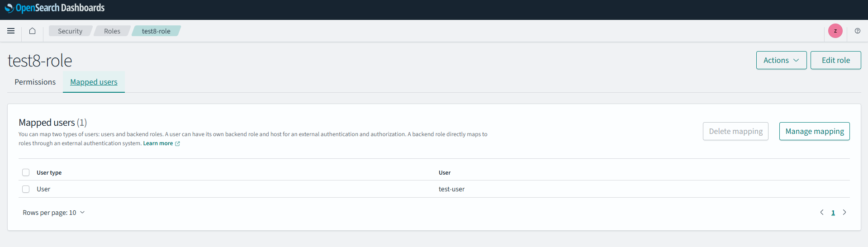This screenshot has width=868, height=247.
Task: Open Rows per page selector
Action: pos(54,213)
